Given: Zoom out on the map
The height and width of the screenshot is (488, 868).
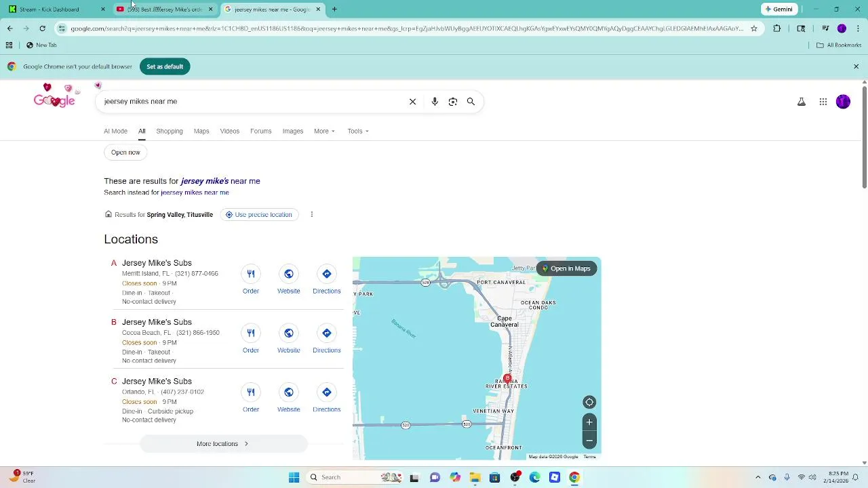Looking at the screenshot, I should tap(589, 441).
